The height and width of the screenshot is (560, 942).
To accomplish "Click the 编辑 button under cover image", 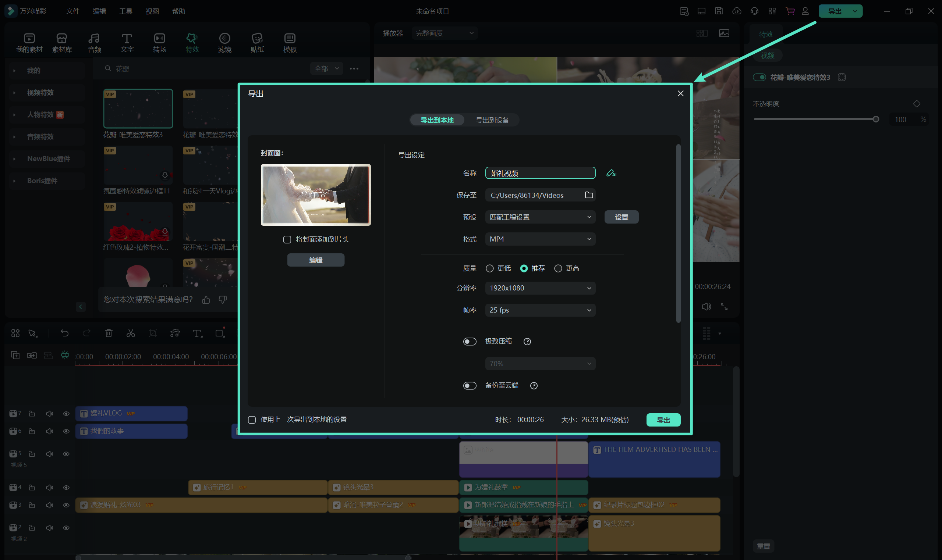I will (316, 260).
